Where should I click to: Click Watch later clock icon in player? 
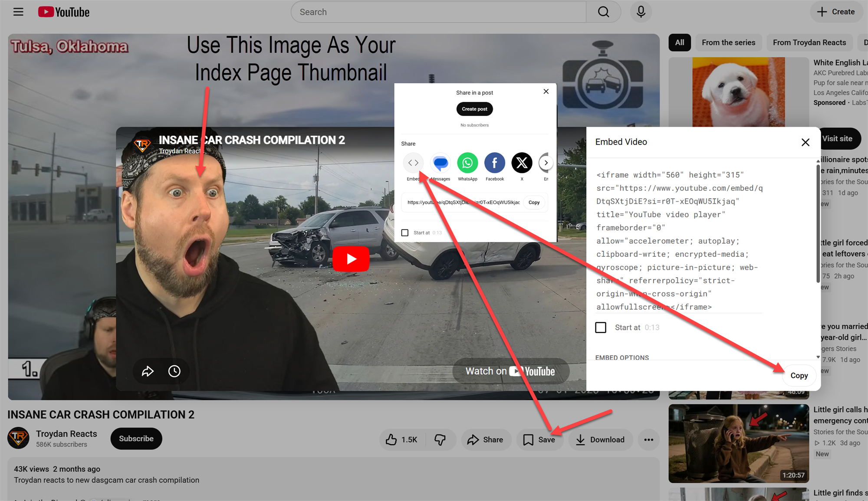[x=174, y=371]
